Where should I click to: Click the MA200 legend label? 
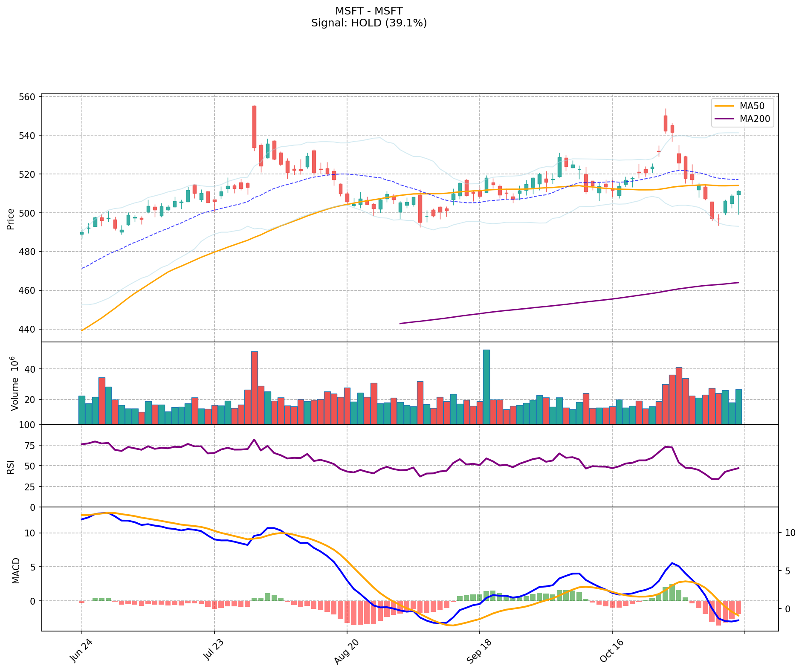point(755,119)
